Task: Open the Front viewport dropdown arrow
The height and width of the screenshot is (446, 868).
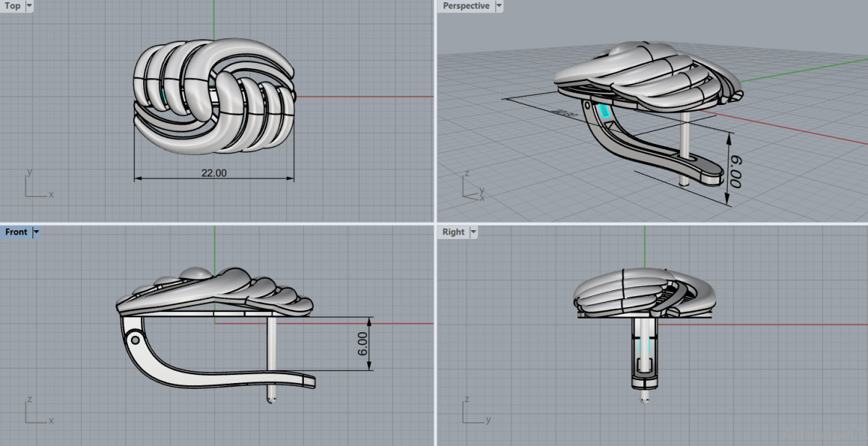Action: tap(36, 232)
